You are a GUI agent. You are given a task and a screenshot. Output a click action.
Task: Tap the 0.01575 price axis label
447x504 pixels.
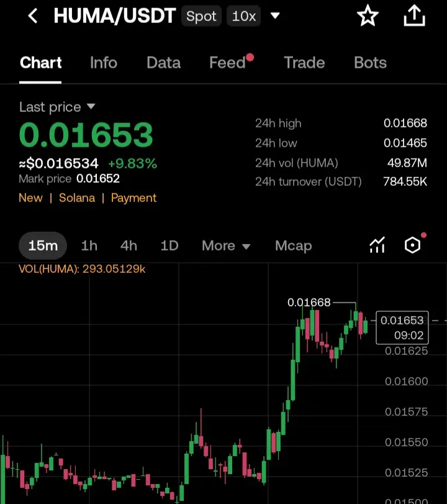click(x=406, y=412)
